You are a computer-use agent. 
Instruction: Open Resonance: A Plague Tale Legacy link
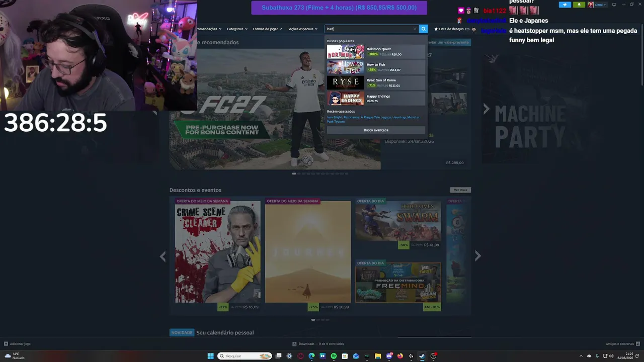(367, 117)
